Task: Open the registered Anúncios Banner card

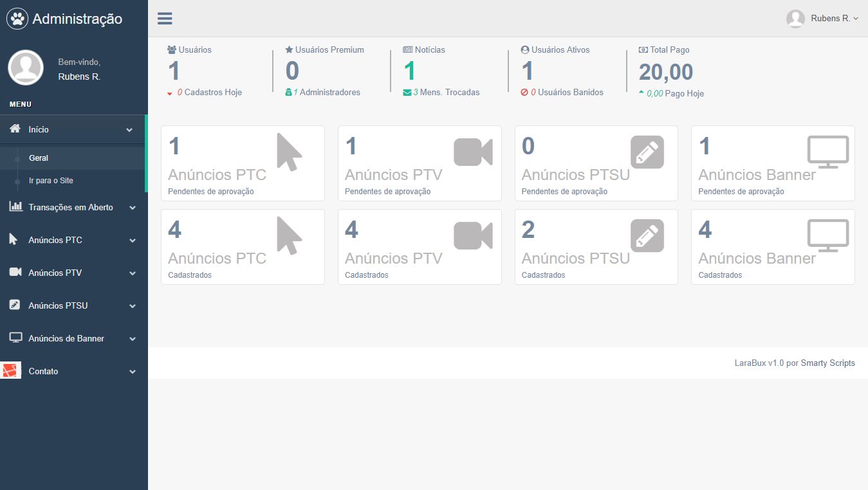Action: pyautogui.click(x=772, y=247)
